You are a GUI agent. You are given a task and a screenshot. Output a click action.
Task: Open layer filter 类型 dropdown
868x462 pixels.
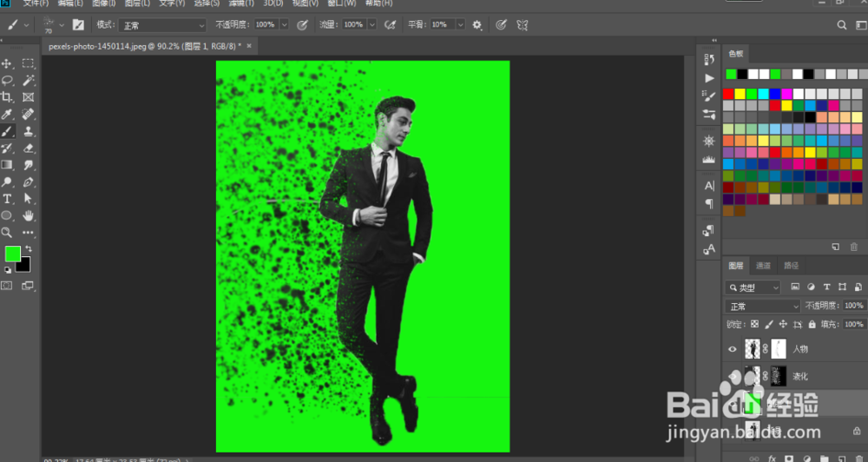(x=753, y=287)
